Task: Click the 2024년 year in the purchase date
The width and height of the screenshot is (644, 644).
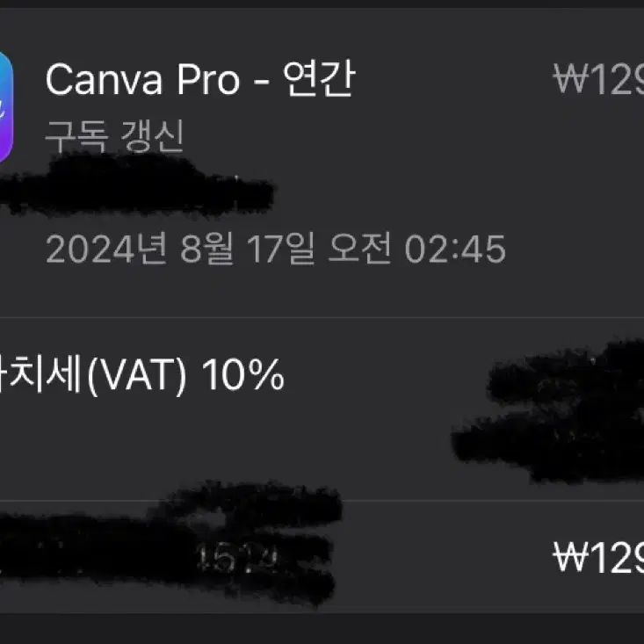Action: tap(105, 249)
